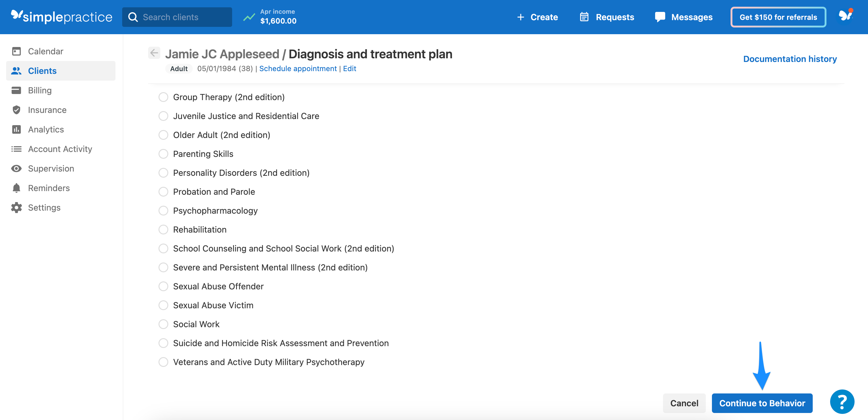Focus the Search clients field
The image size is (868, 420).
pos(177,17)
